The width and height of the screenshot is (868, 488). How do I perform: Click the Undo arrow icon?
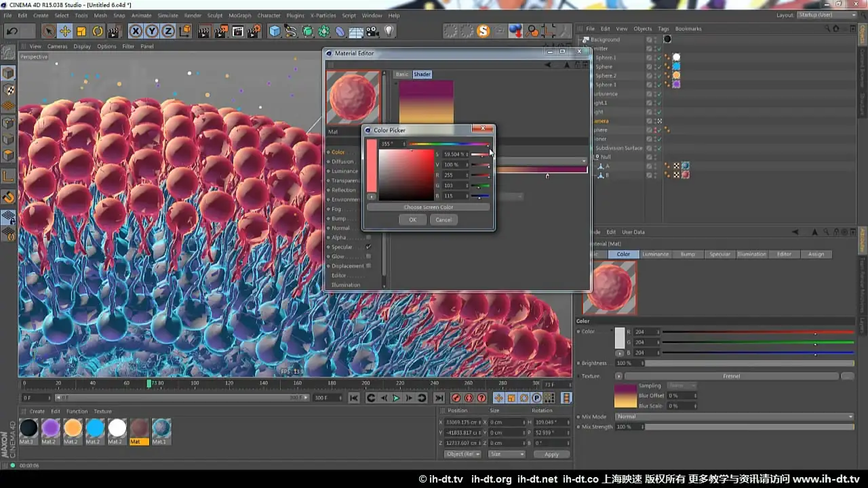12,31
